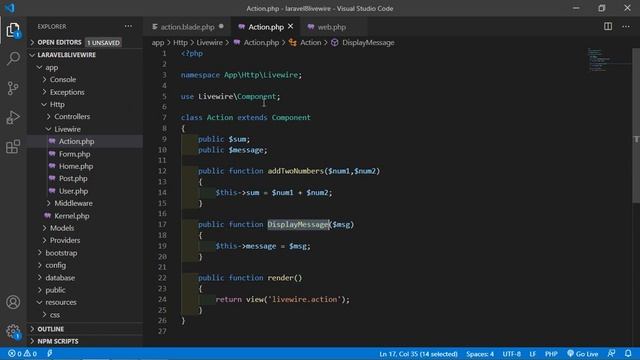This screenshot has width=640, height=360.
Task: Open Kernel.php in the explorer
Action: 71,216
